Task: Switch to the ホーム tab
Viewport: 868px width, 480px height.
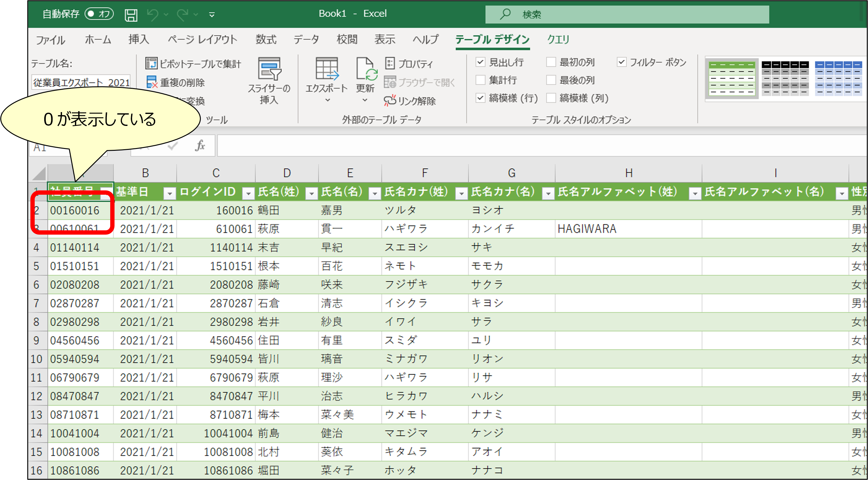Action: coord(98,39)
